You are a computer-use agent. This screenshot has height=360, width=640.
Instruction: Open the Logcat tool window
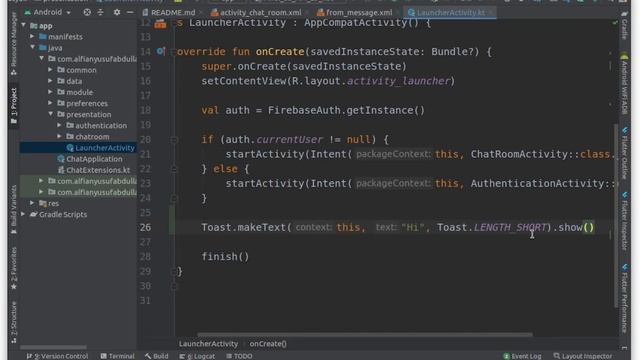click(x=197, y=356)
